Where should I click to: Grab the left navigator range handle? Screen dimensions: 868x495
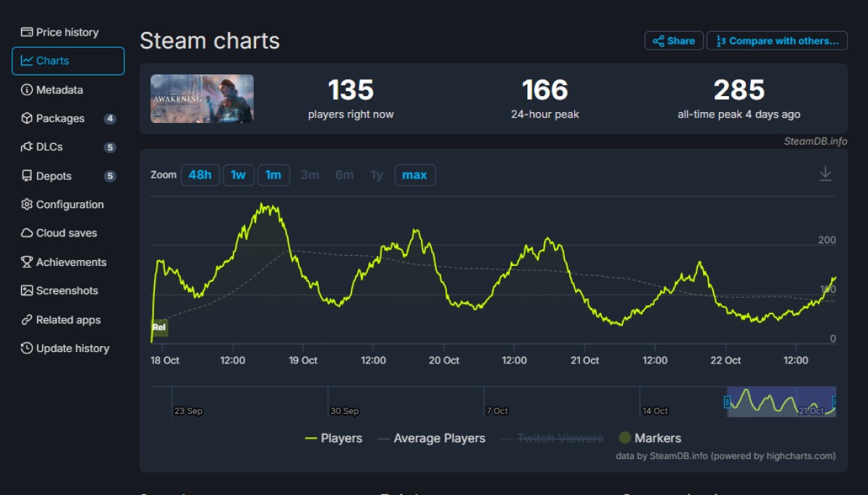[727, 402]
